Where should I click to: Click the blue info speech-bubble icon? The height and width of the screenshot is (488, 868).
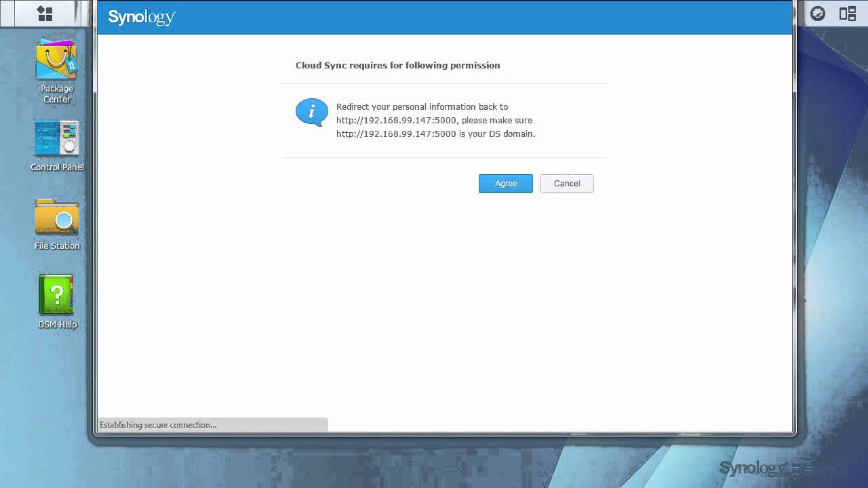point(311,112)
